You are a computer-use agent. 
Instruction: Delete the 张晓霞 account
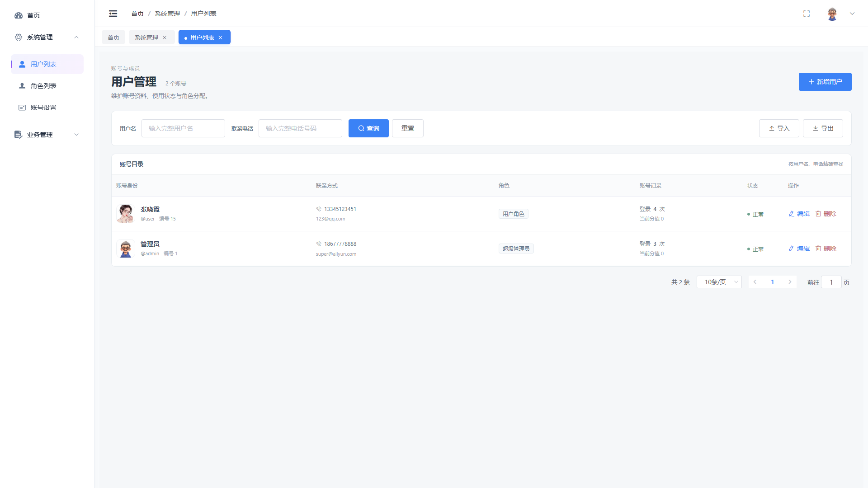pos(826,214)
